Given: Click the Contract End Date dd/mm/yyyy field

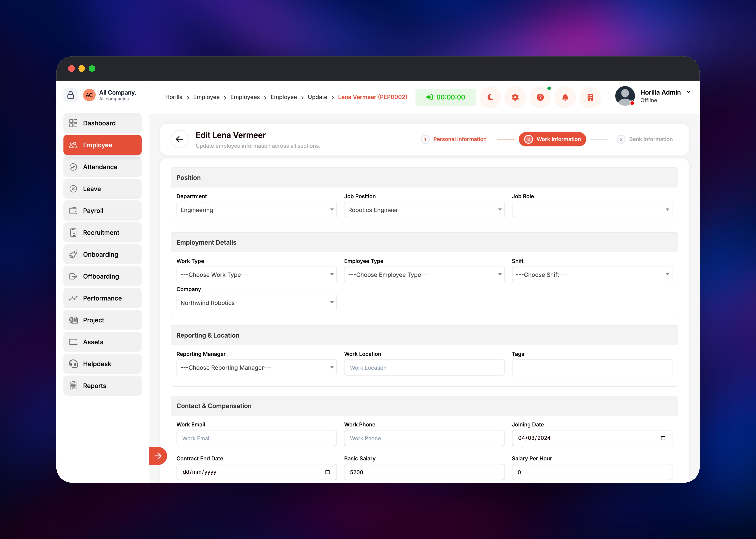Looking at the screenshot, I should 257,472.
